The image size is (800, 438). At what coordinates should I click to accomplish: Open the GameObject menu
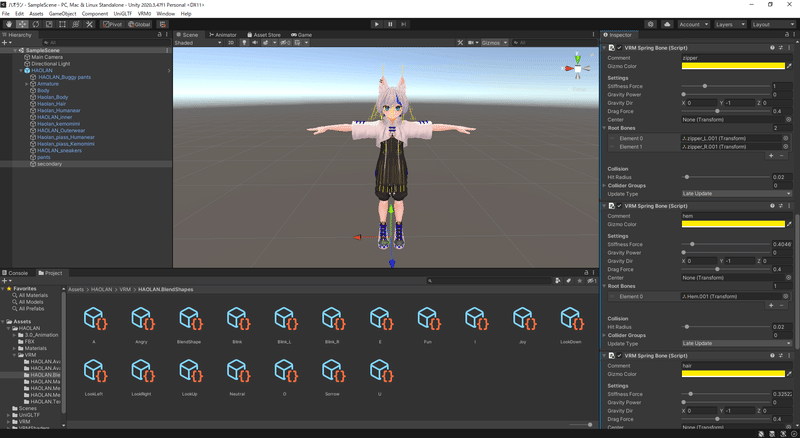(x=62, y=14)
